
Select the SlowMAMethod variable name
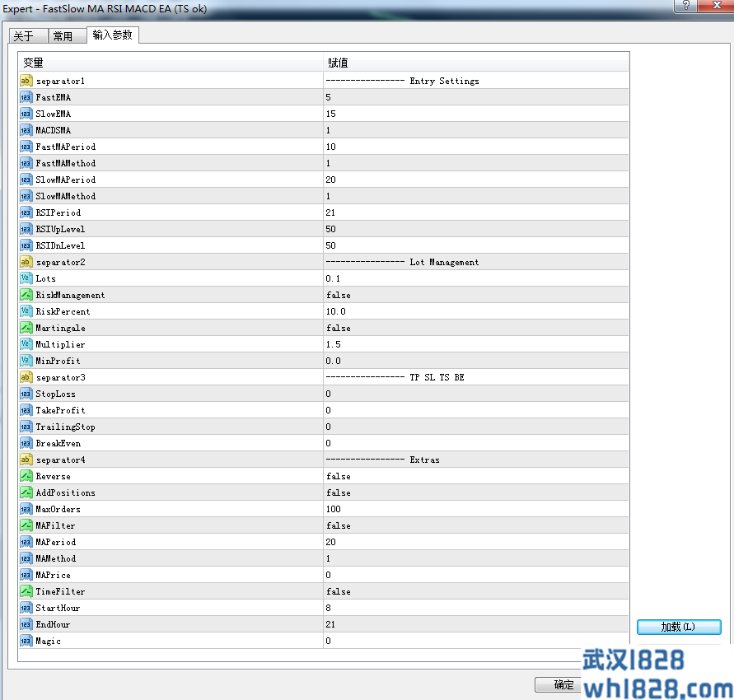pos(66,196)
